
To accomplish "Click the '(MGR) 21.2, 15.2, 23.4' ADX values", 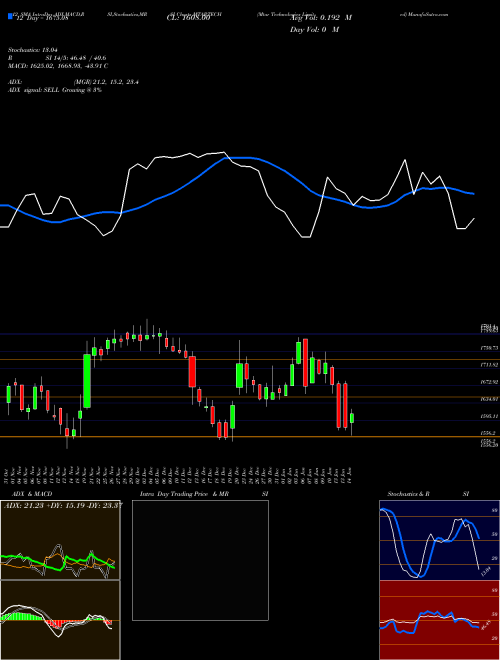I will tap(106, 82).
